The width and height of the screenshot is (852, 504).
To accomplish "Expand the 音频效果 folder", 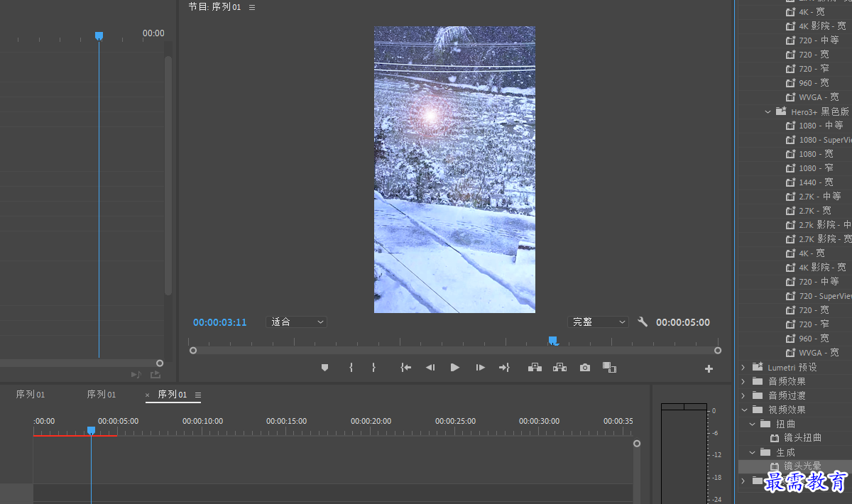I will click(x=743, y=381).
